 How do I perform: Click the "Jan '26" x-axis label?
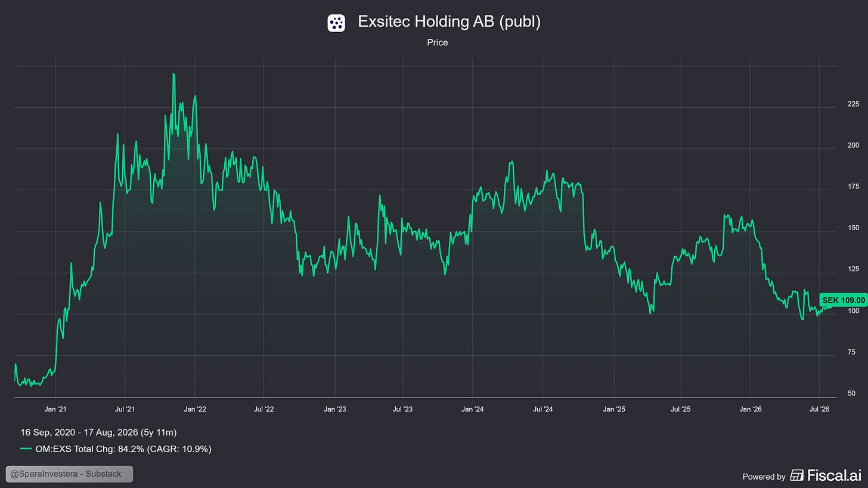751,409
